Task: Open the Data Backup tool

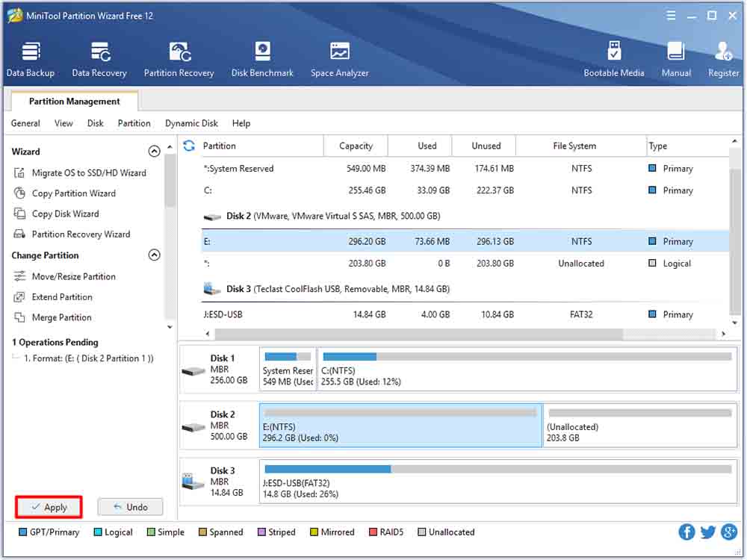Action: point(31,60)
